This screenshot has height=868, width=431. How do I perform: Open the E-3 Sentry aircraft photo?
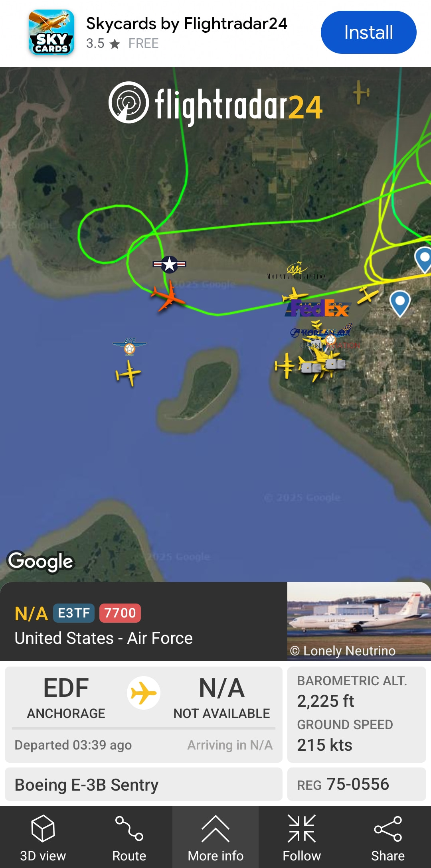coord(359,621)
